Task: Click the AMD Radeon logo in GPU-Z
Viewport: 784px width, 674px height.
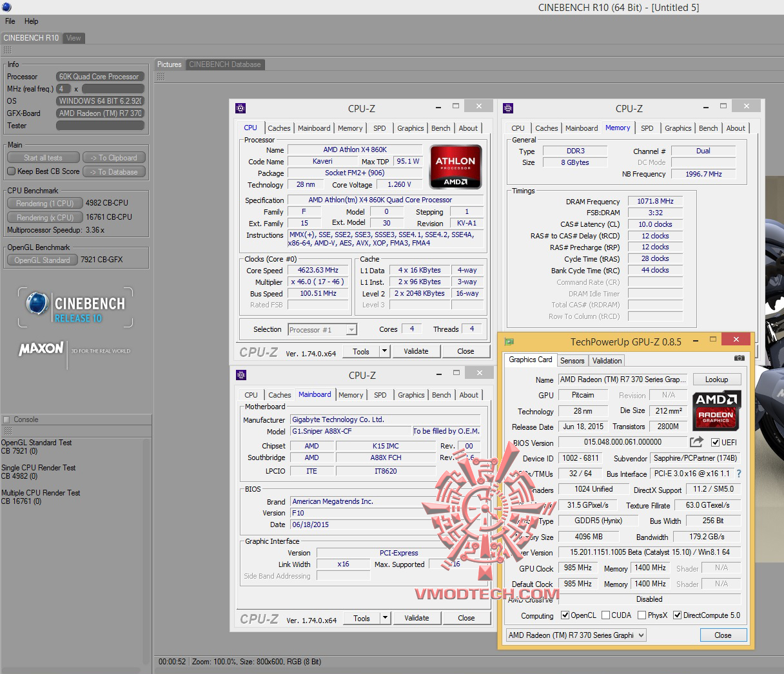Action: coord(716,410)
